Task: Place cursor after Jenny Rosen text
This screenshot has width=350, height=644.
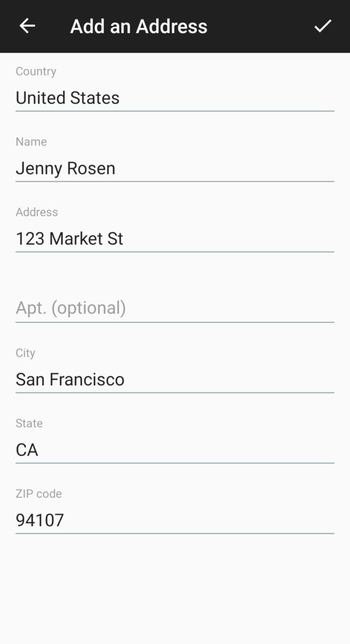Action: coord(120,168)
